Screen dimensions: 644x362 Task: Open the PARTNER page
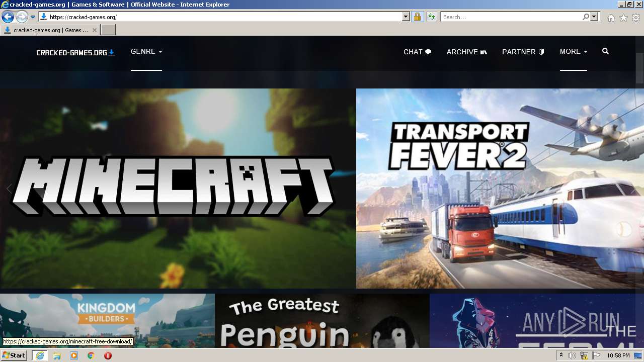(523, 52)
